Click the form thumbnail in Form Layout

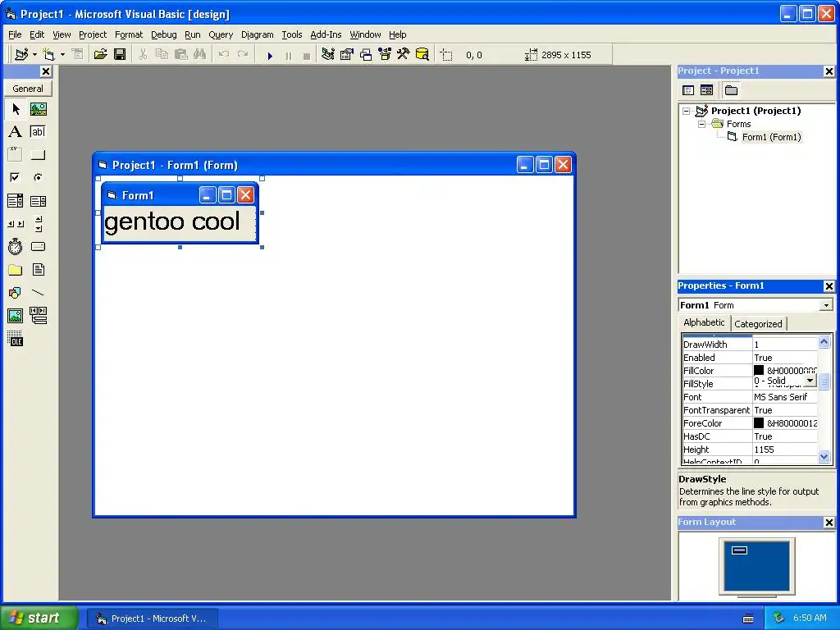pos(739,550)
